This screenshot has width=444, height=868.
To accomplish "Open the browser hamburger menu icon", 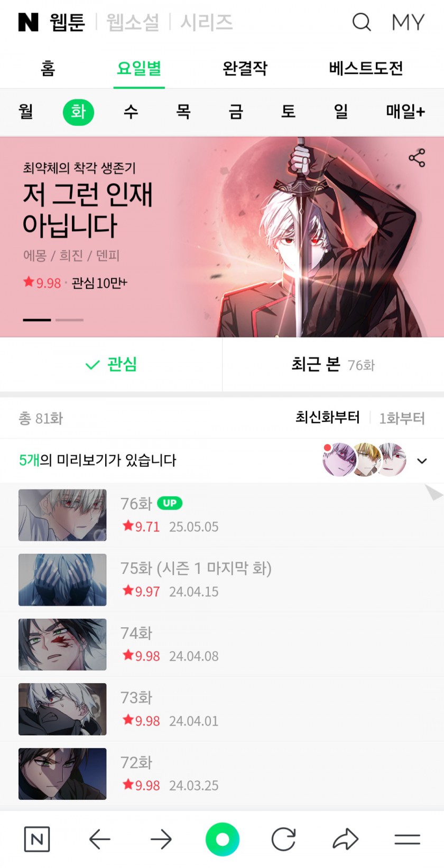I will tap(407, 839).
